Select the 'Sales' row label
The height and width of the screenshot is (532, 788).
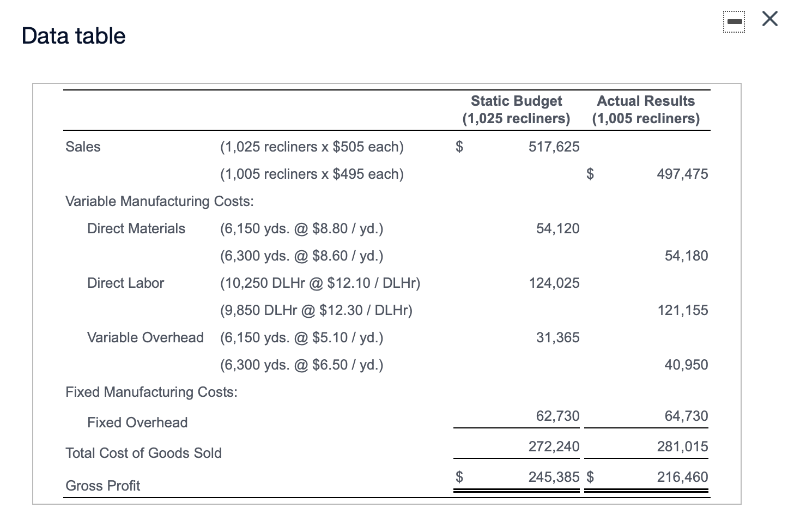point(83,147)
